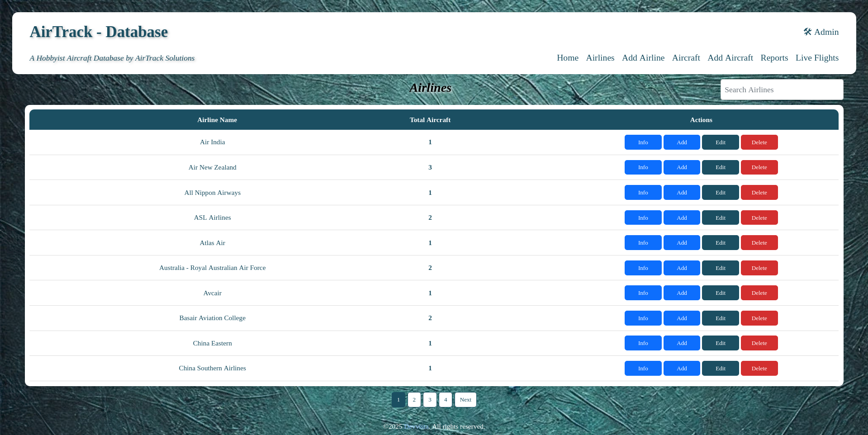This screenshot has width=868, height=435.
Task: Edit Atlas Air entry
Action: [721, 242]
